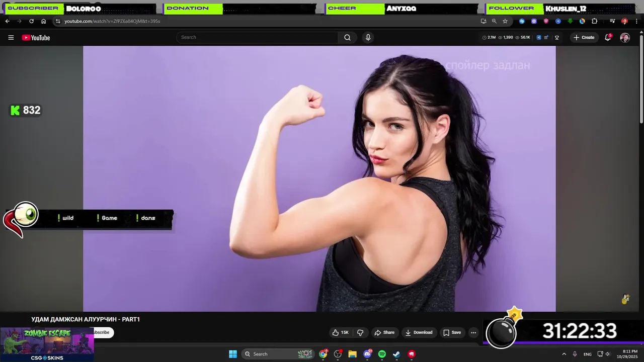Open the Chrome profile avatar

[624, 21]
